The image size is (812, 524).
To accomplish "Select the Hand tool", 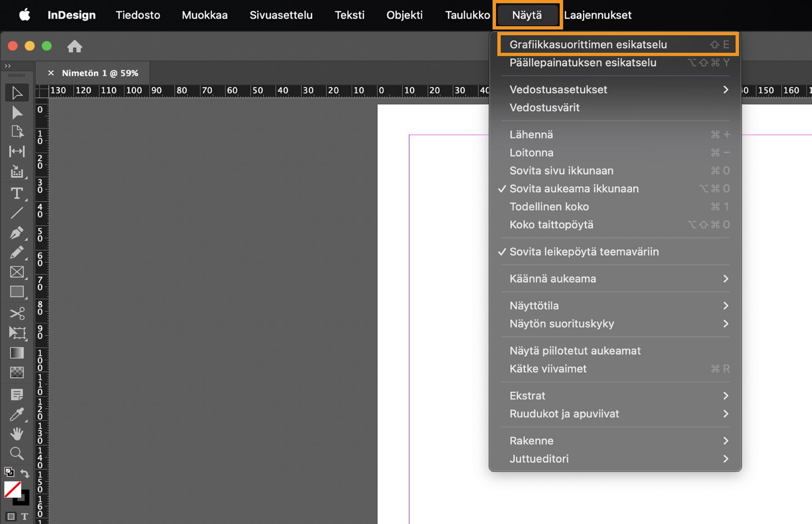I will pos(17,434).
